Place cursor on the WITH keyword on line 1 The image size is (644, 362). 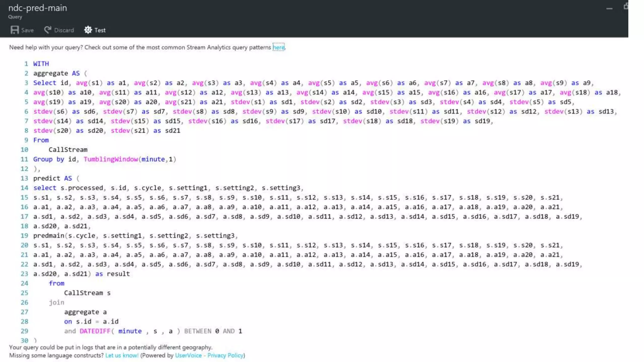tap(41, 64)
